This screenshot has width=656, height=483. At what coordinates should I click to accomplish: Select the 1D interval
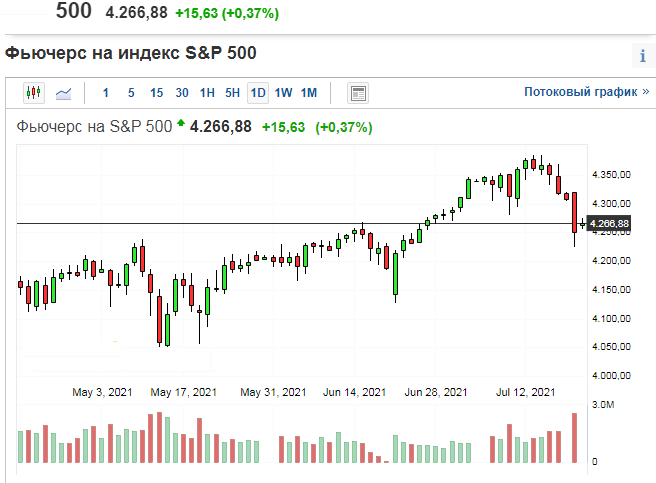258,93
